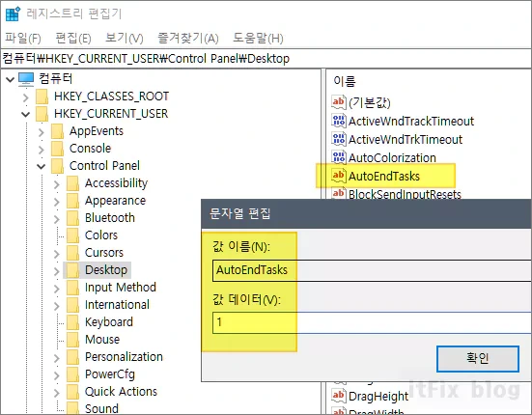Select the AutoColorization value name

pos(392,157)
